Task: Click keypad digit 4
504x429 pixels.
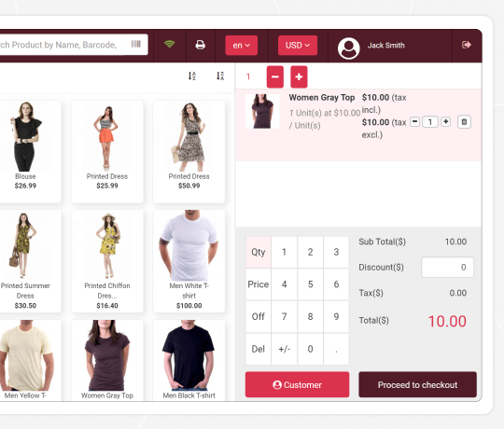Action: pos(284,284)
